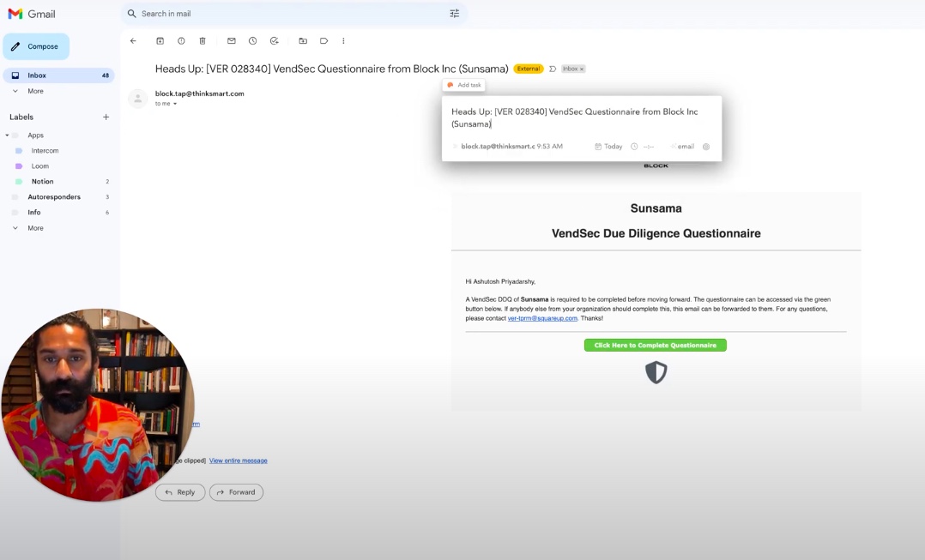The width and height of the screenshot is (925, 560).
Task: Remove the Inbox label with x
Action: pyautogui.click(x=582, y=69)
